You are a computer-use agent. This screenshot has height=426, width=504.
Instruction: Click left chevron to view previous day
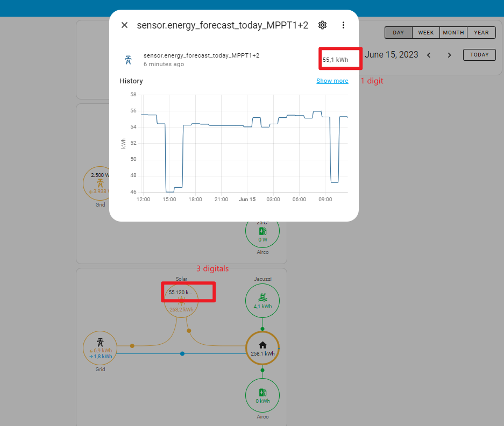428,54
